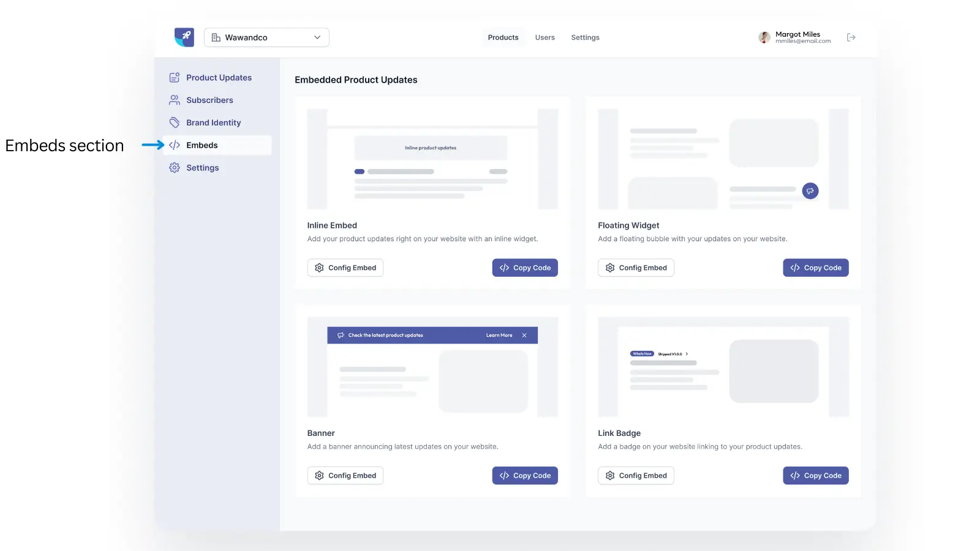The height and width of the screenshot is (551, 980).
Task: Open the Wawandco organization dropdown
Action: click(266, 37)
